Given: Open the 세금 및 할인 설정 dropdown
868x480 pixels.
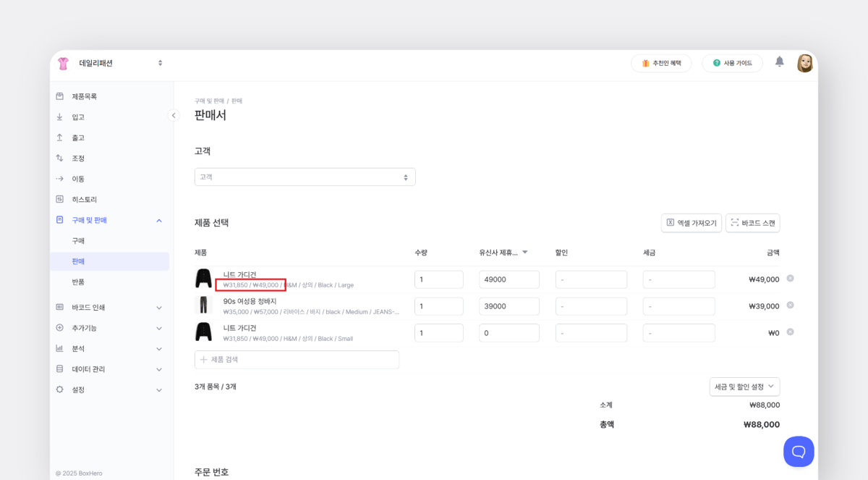Looking at the screenshot, I should 744,387.
